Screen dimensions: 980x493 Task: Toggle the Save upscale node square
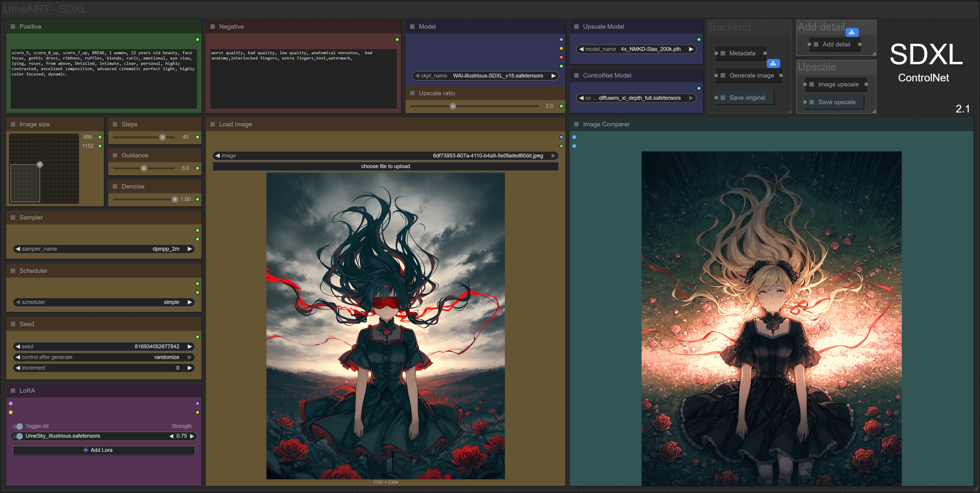811,102
